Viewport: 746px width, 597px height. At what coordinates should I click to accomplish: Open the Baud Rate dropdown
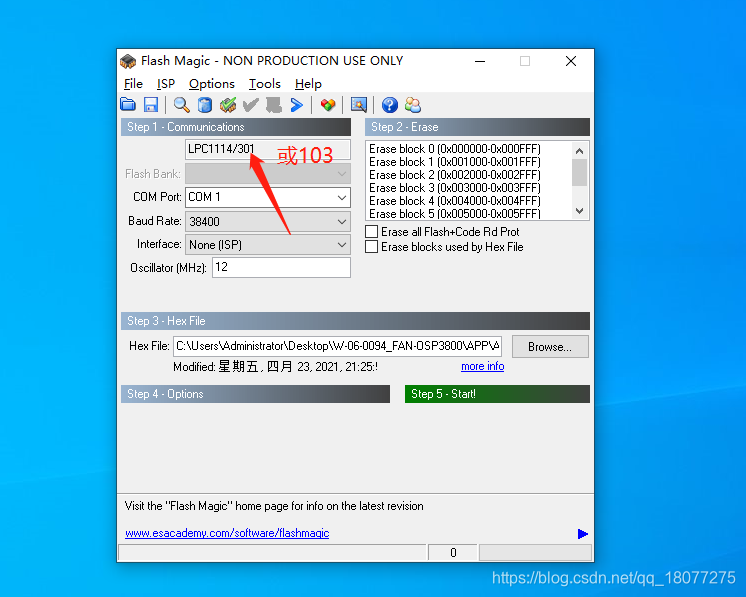[x=342, y=222]
